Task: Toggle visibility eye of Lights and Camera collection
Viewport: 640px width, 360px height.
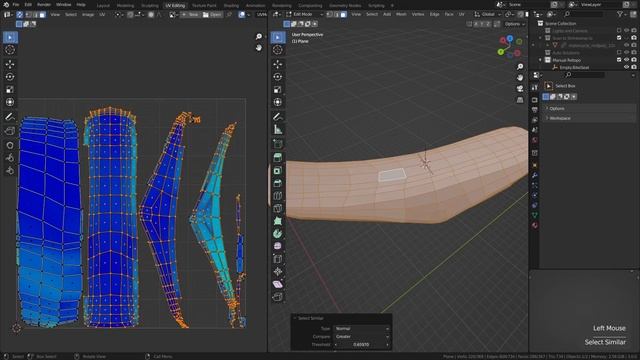Action: click(x=626, y=31)
